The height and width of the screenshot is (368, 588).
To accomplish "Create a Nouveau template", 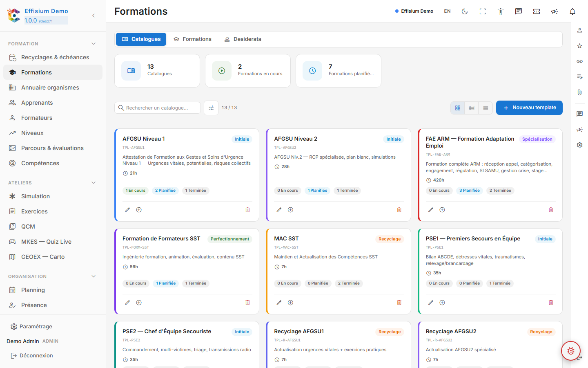I will [529, 108].
